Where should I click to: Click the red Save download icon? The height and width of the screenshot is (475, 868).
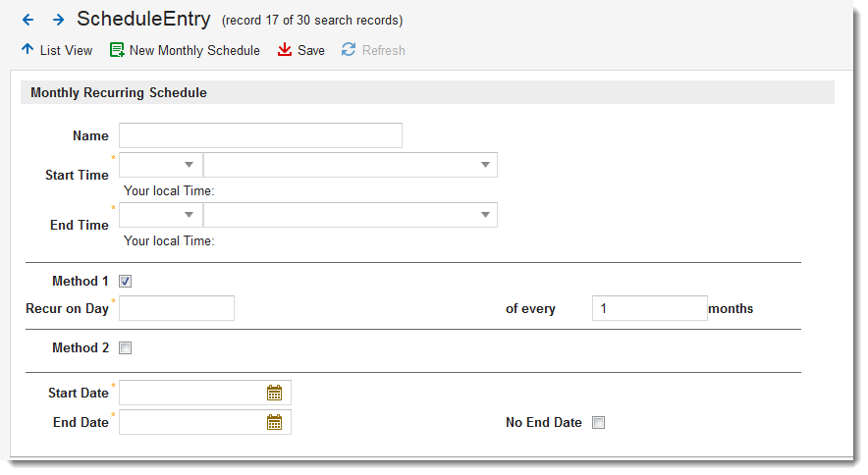[x=285, y=50]
